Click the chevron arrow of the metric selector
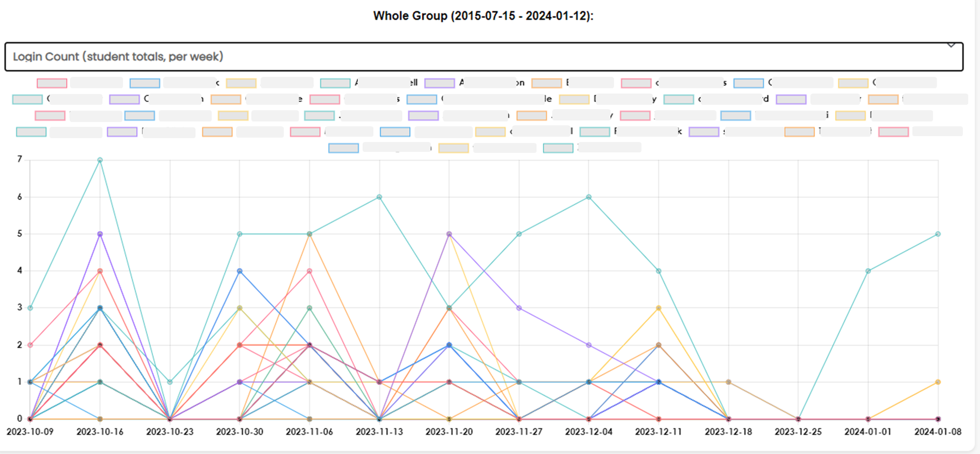980x454 pixels. (x=951, y=45)
